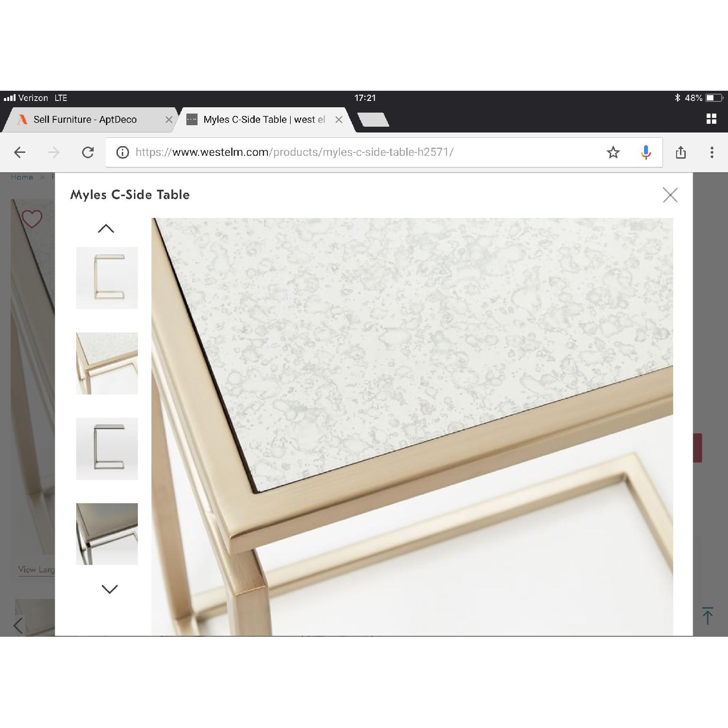Close the Sell Furniture - AptDeco tab

pos(168,119)
